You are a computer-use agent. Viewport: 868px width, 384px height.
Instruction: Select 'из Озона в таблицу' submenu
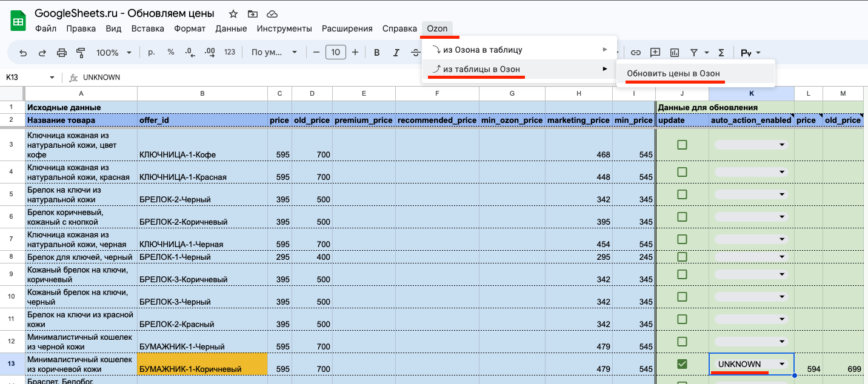tap(519, 50)
